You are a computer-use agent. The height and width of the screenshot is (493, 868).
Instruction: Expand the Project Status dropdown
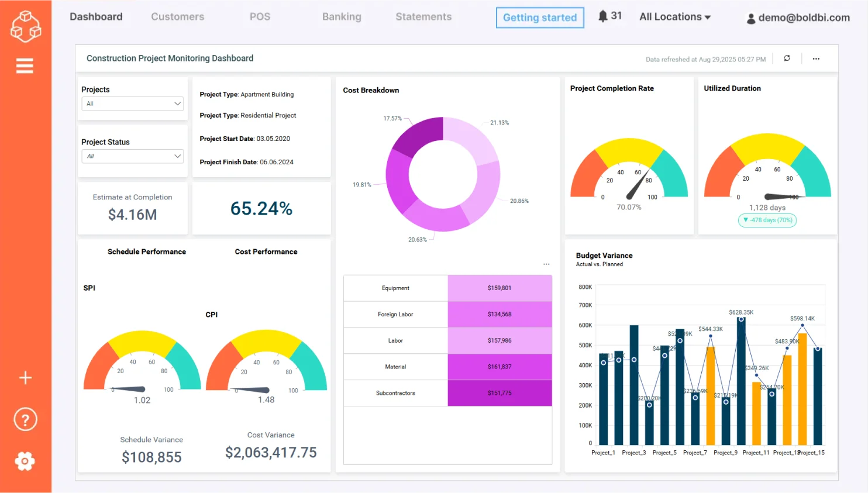[x=132, y=156]
